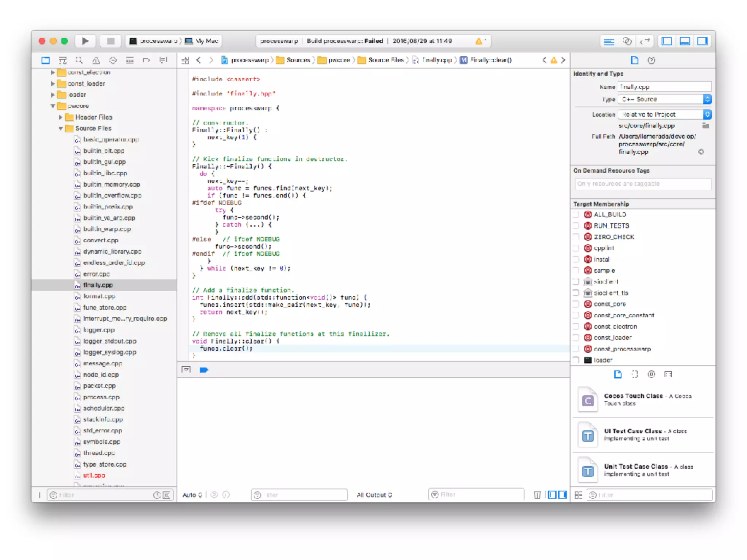This screenshot has height=560, width=747.
Task: Open logger.cpp in the navigator
Action: click(x=99, y=330)
